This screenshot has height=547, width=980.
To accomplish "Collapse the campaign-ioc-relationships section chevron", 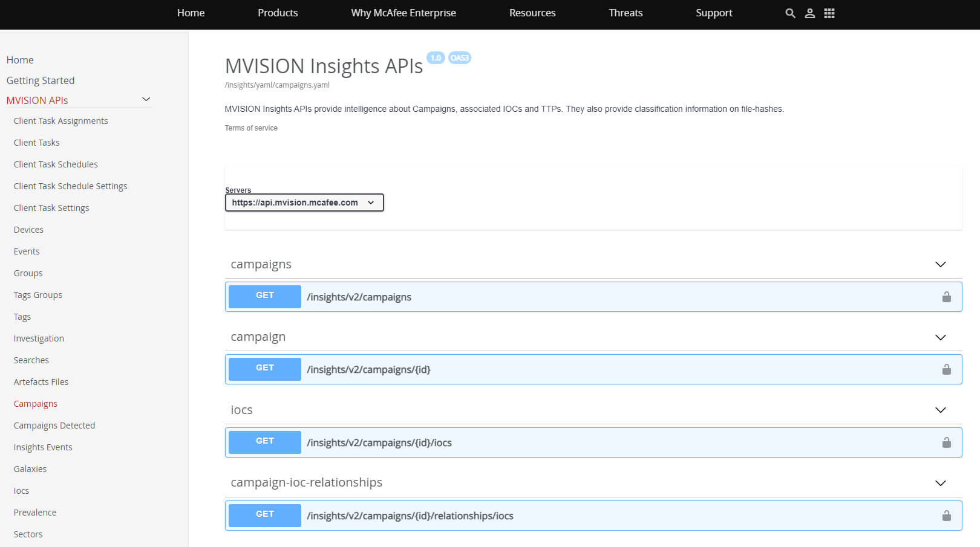I will coord(941,483).
